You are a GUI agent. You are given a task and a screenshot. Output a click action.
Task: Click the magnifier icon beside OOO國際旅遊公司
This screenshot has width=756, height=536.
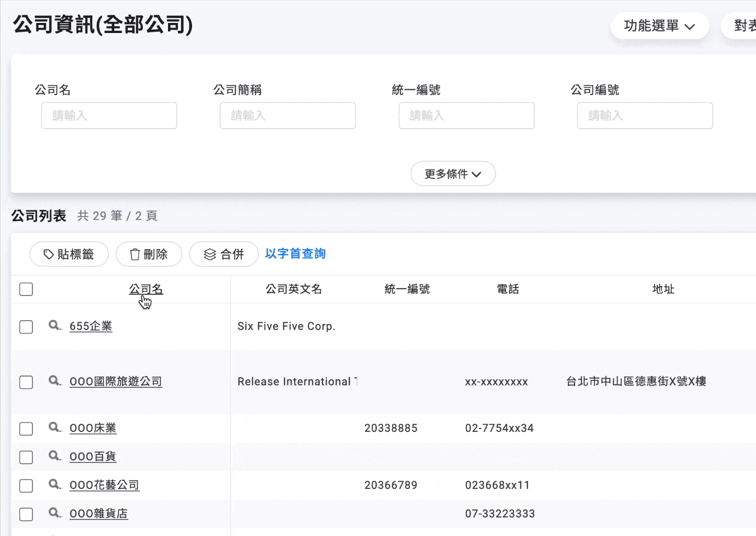tap(53, 381)
